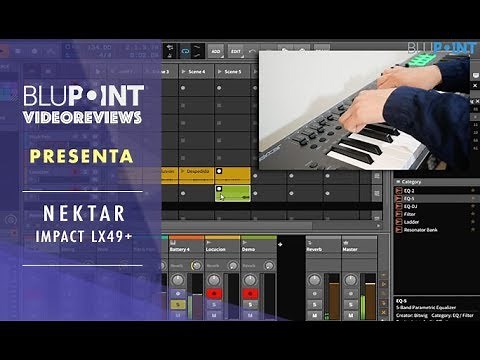
Task: Mute the Battery 4 track
Action: [178, 315]
